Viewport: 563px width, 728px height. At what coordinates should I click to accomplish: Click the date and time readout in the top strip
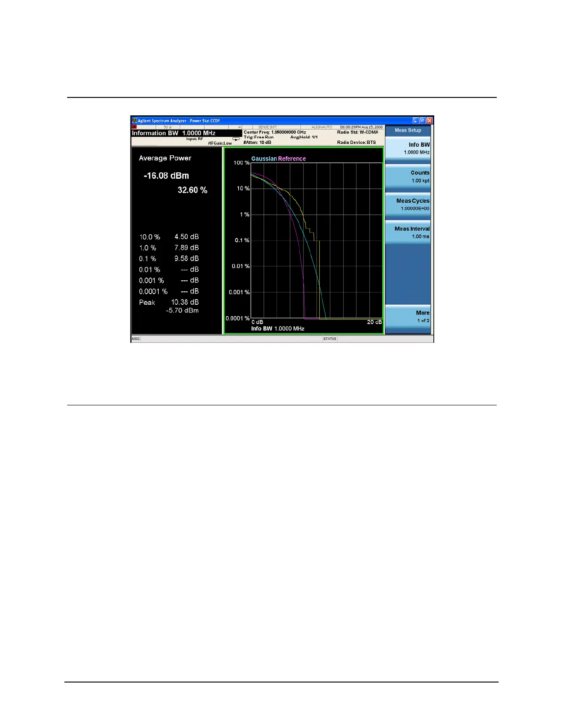(x=362, y=127)
